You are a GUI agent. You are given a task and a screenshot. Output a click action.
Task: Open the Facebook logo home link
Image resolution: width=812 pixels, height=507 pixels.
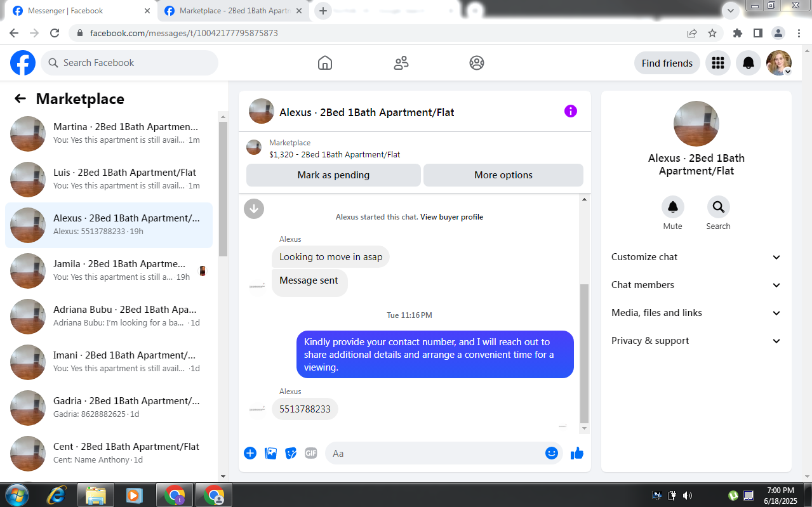(23, 63)
